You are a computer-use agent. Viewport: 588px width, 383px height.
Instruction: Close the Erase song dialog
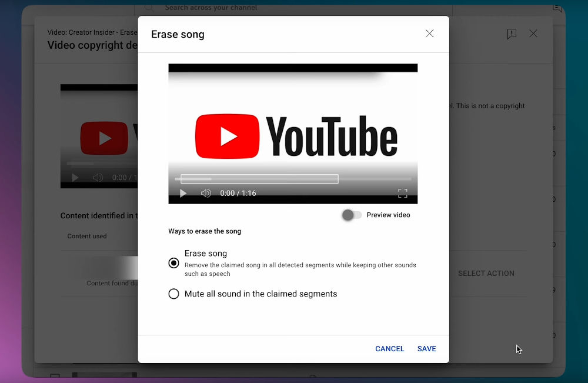point(429,34)
